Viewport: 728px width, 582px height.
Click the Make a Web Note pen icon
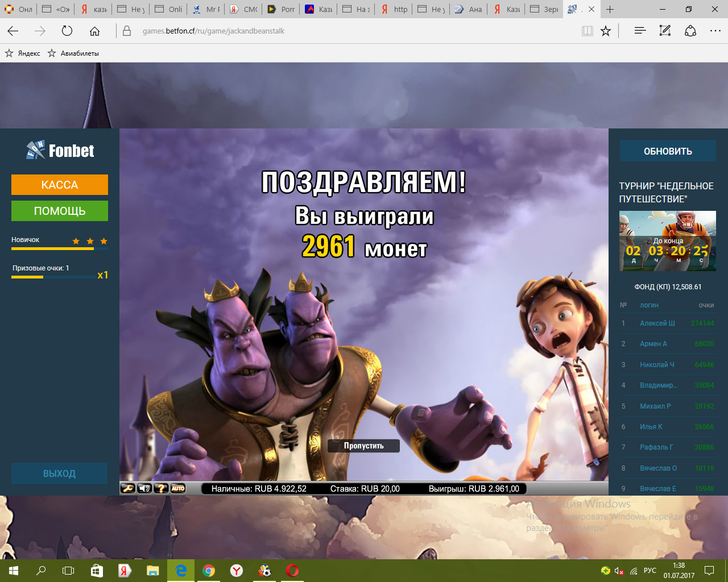pos(665,31)
